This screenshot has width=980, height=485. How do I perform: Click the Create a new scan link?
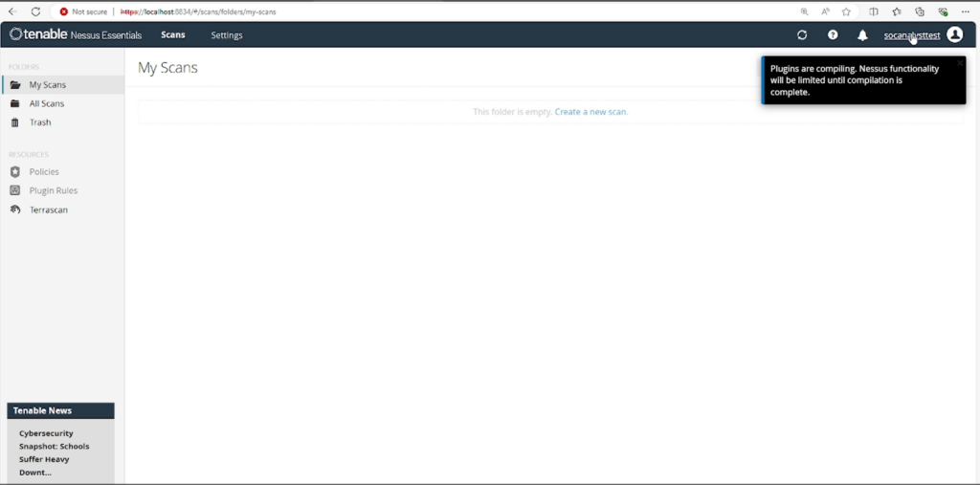(x=590, y=112)
